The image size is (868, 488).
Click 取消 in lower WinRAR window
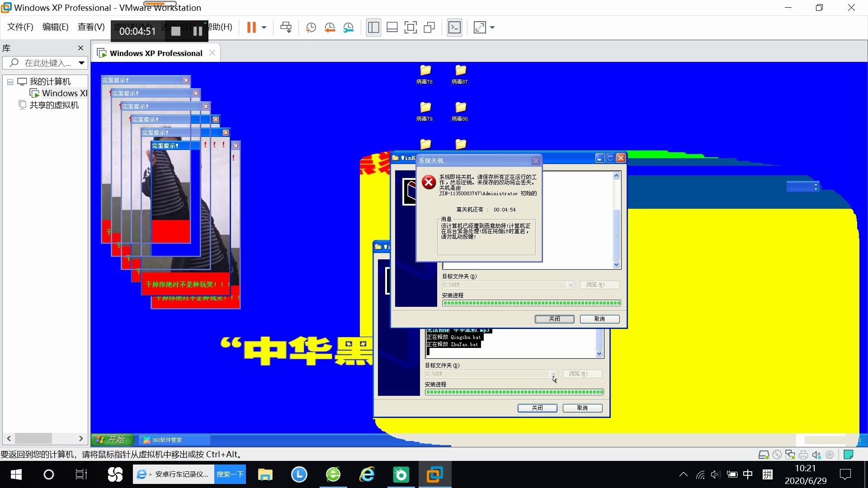(x=582, y=408)
